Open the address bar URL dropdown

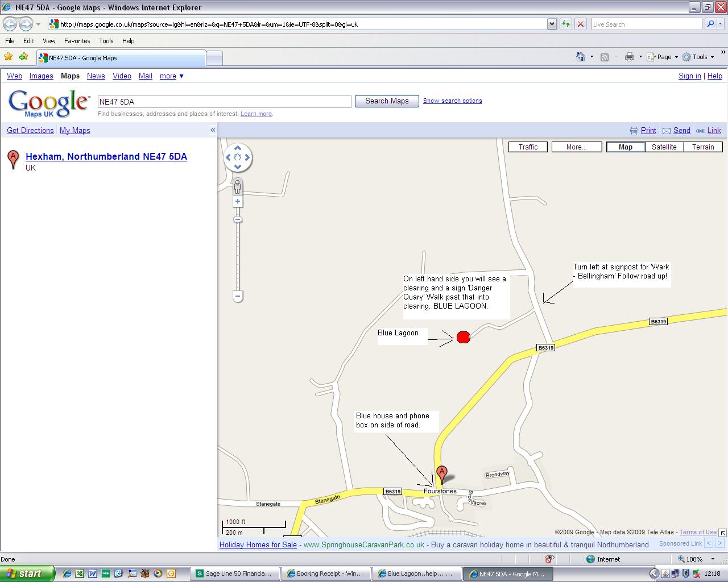pyautogui.click(x=551, y=24)
